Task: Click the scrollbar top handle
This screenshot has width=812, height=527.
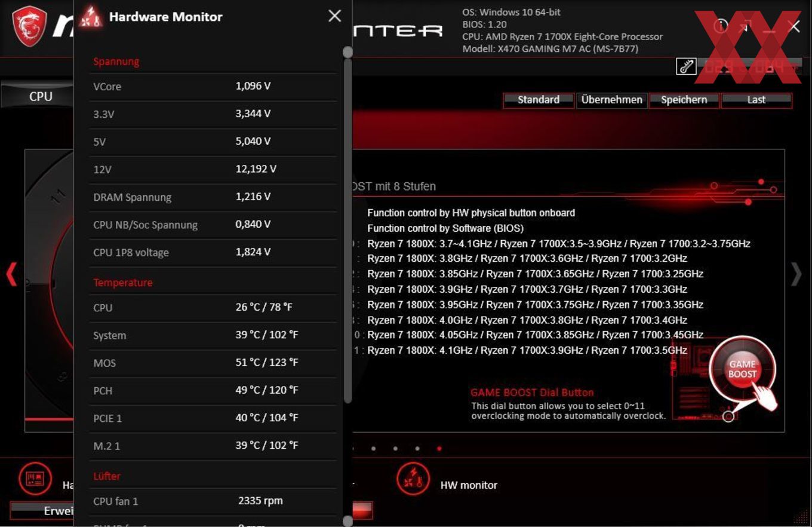Action: click(x=347, y=52)
